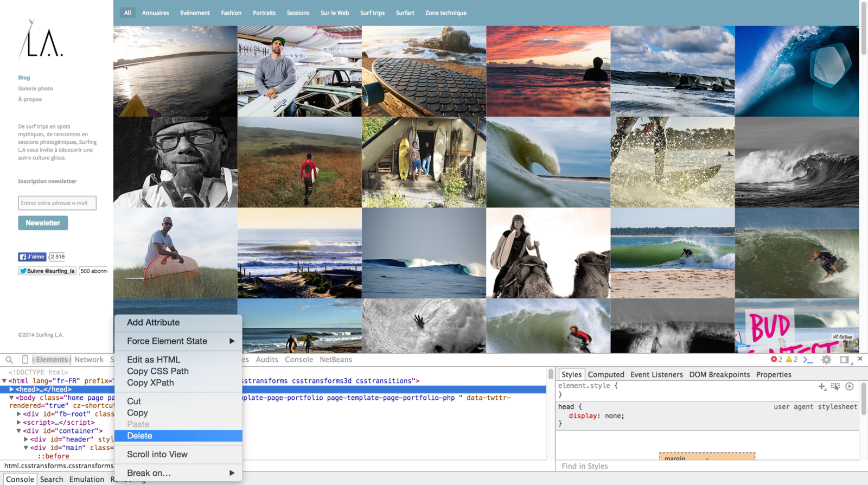
Task: Click the DevTools inspect element magnifier icon
Action: 9,360
